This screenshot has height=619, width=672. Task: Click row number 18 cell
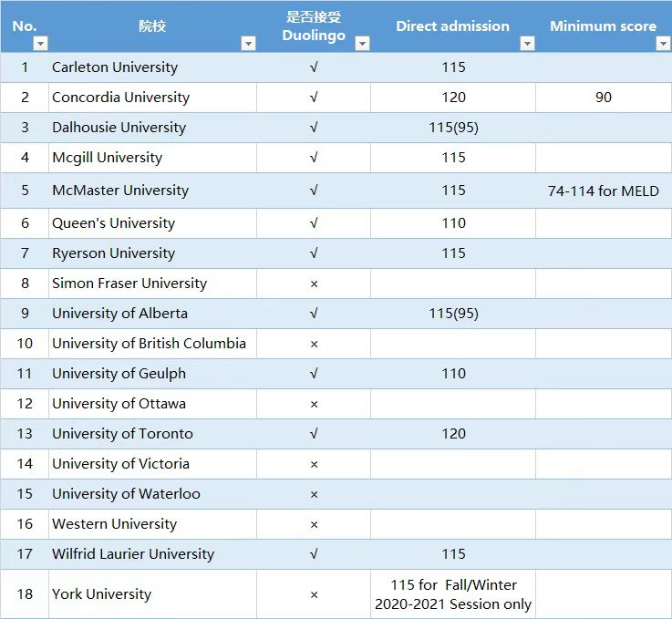point(25,594)
